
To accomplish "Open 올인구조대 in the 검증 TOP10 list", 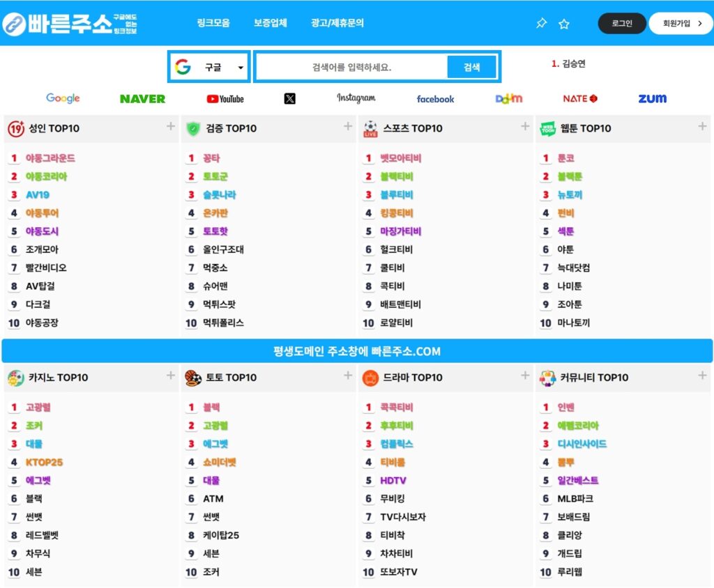I will (224, 249).
